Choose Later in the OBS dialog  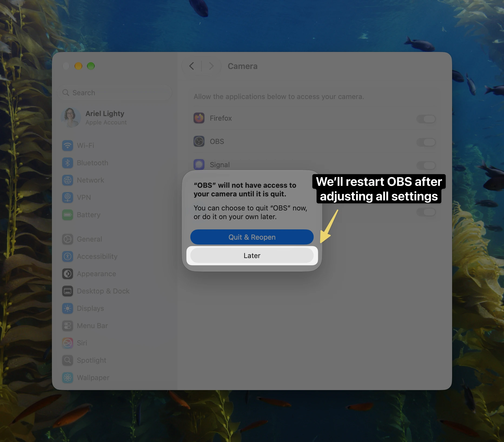pos(252,256)
